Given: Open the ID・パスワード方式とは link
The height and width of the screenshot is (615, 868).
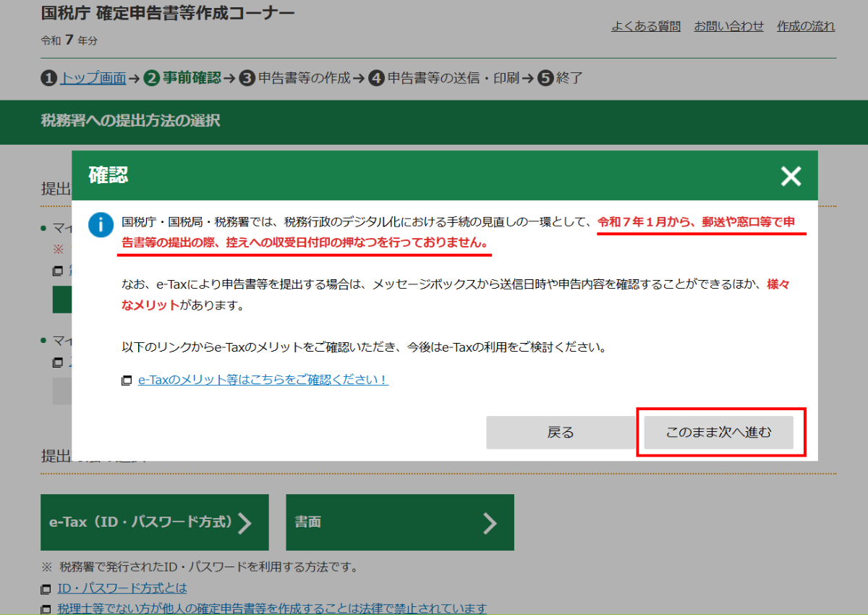Looking at the screenshot, I should [x=122, y=588].
